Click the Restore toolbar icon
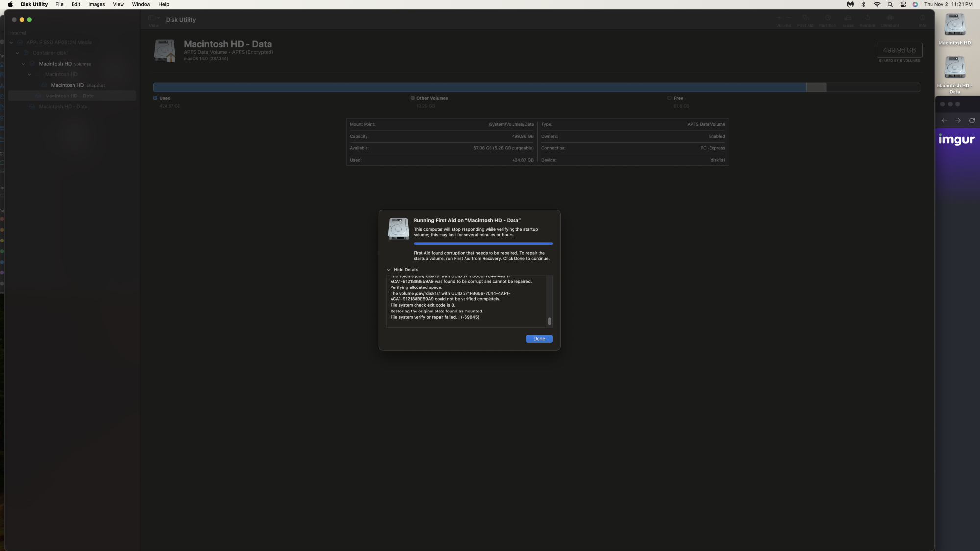Screen dimensions: 980x551 (867, 18)
